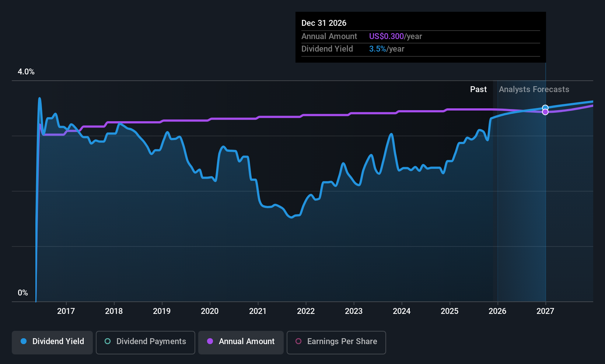Click the Analysts Forecasts label

pos(534,90)
